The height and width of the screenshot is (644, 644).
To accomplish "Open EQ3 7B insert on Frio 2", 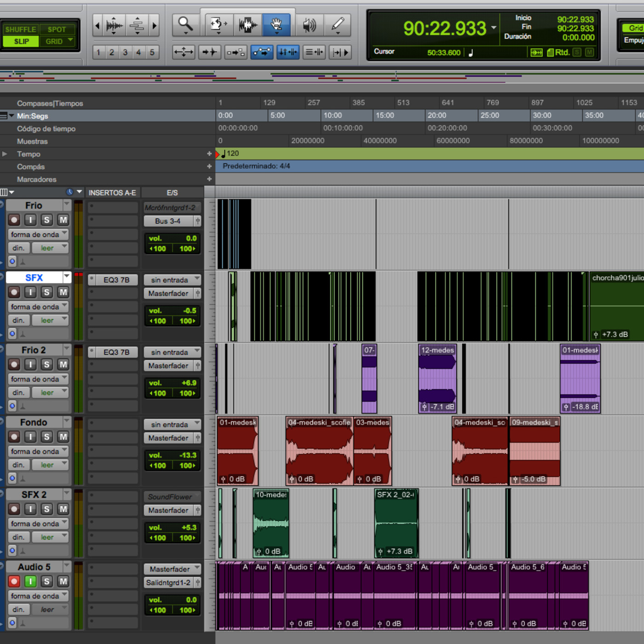I will [x=117, y=352].
